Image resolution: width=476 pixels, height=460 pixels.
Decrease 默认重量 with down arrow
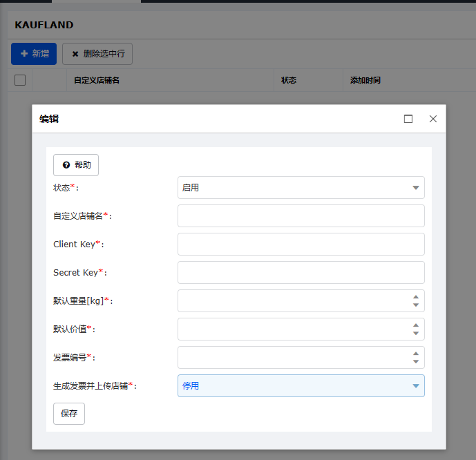tap(416, 305)
